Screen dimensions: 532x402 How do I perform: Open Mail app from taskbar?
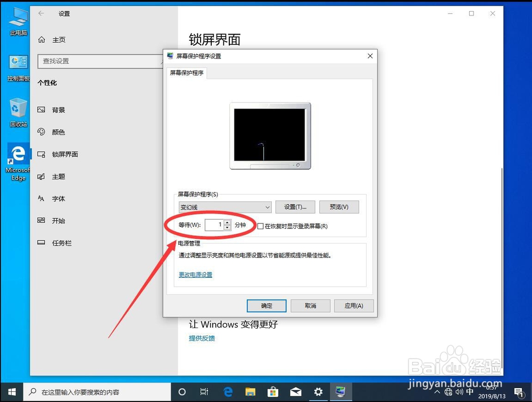pos(295,392)
